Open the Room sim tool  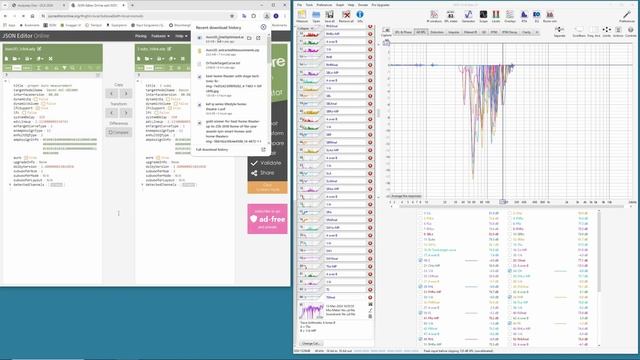coord(550,16)
